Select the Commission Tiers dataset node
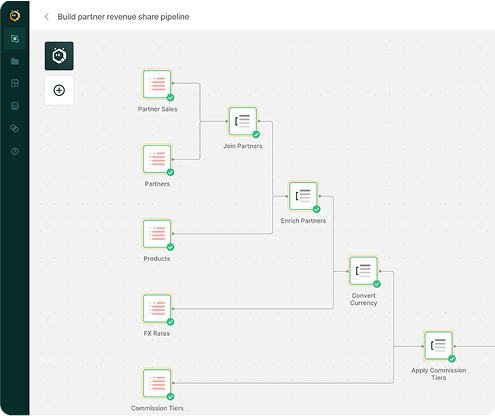 [157, 383]
